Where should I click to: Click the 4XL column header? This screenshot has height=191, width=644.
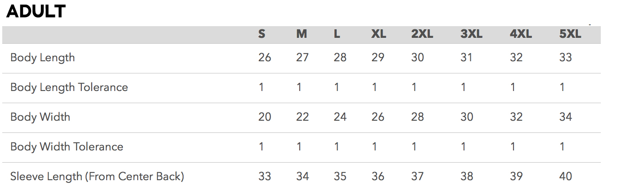(x=521, y=34)
